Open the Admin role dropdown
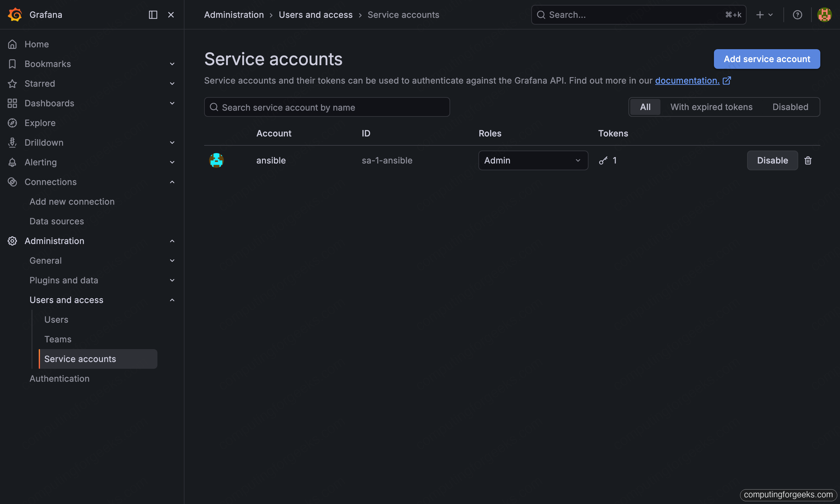 533,160
